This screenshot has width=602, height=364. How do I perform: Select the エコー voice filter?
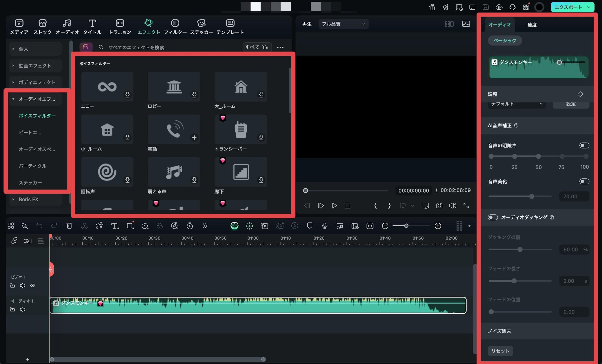[107, 87]
